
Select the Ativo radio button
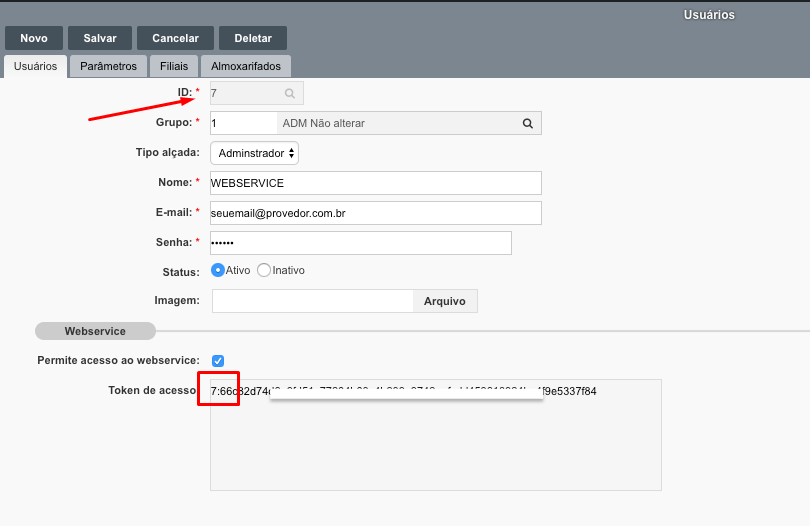point(218,270)
